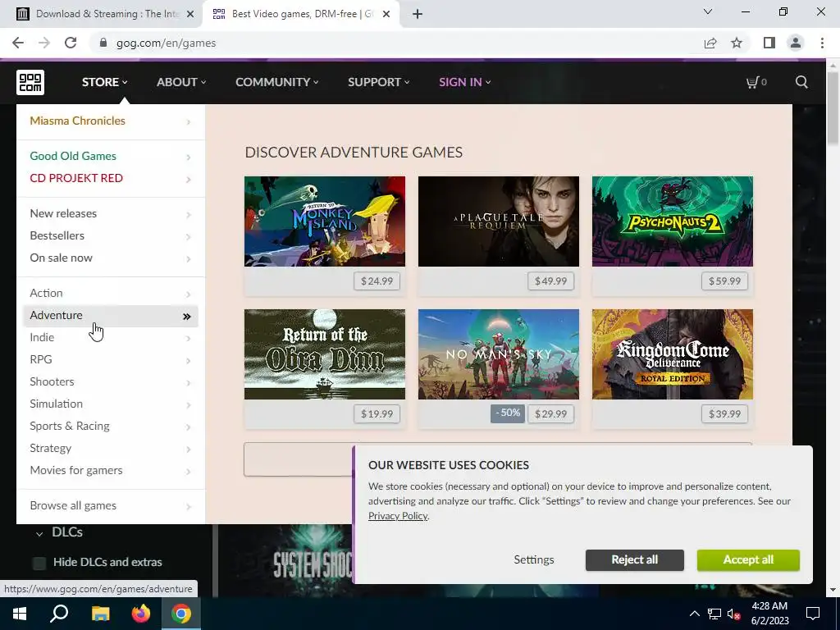This screenshot has width=840, height=630.
Task: Toggle browser side panel icon
Action: 769,43
